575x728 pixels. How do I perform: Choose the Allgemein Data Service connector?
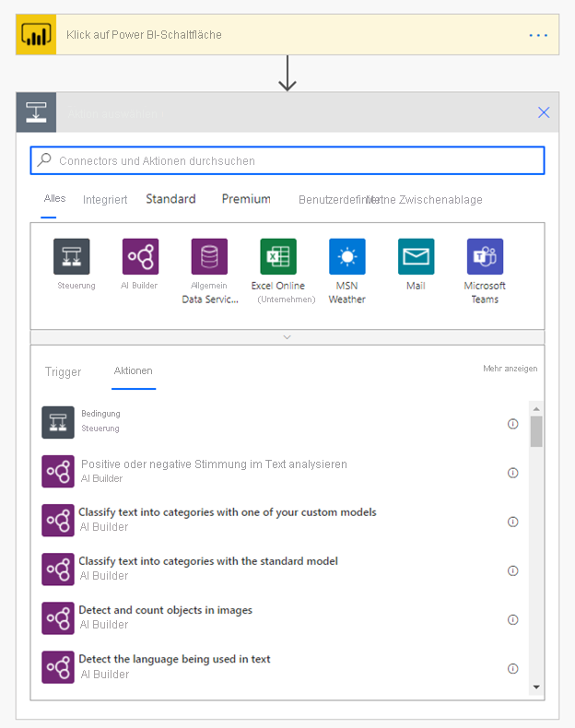209,257
